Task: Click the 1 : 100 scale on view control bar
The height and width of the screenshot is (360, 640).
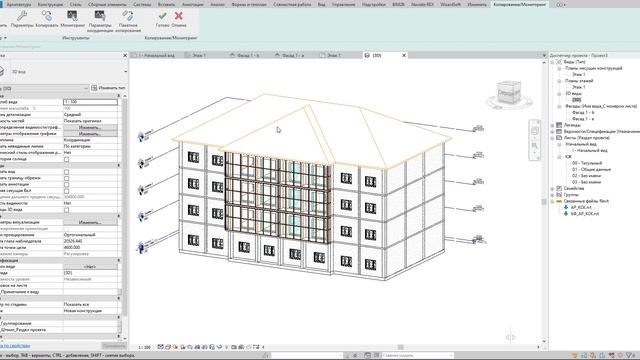Action: click(144, 347)
